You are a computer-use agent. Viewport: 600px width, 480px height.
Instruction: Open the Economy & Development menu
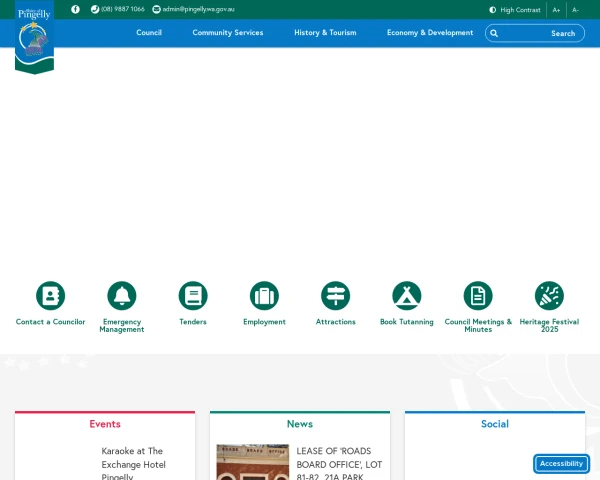(430, 33)
